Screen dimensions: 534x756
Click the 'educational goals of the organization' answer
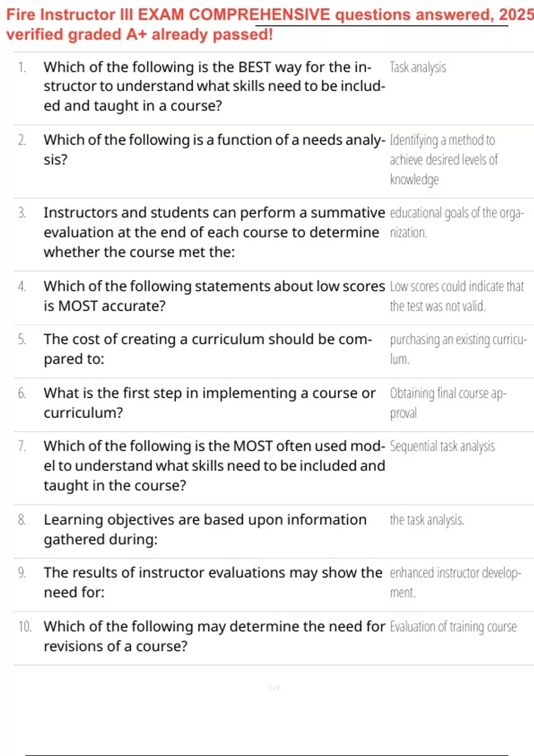point(457,222)
